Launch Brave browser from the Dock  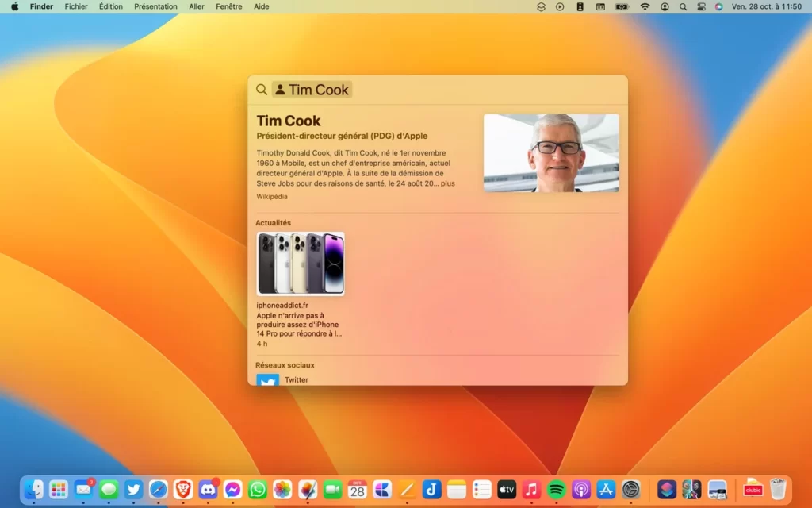pos(183,490)
